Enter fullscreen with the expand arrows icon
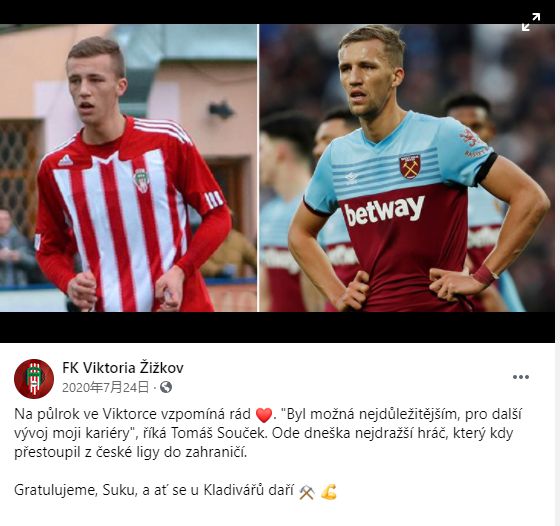This screenshot has width=560, height=526. coord(531,22)
